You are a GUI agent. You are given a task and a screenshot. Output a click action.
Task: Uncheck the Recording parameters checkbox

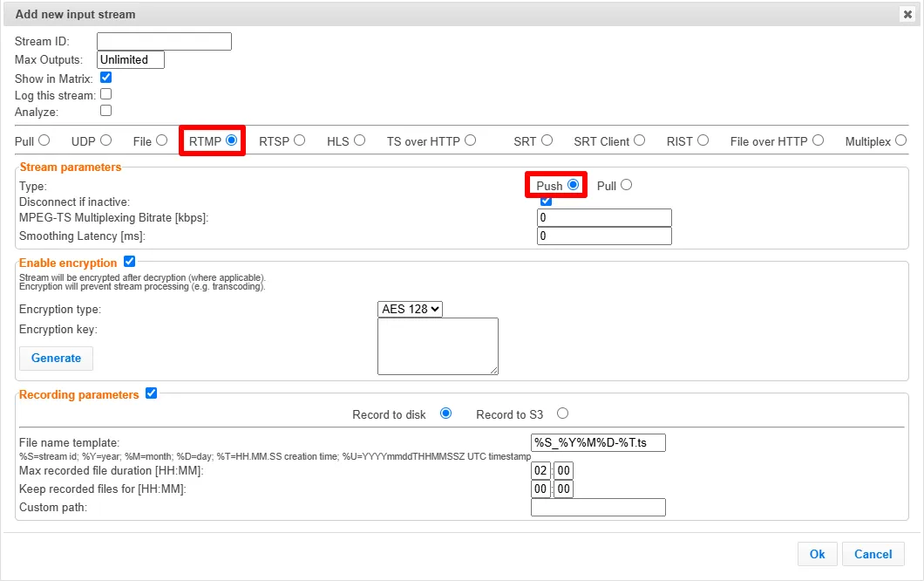[152, 393]
